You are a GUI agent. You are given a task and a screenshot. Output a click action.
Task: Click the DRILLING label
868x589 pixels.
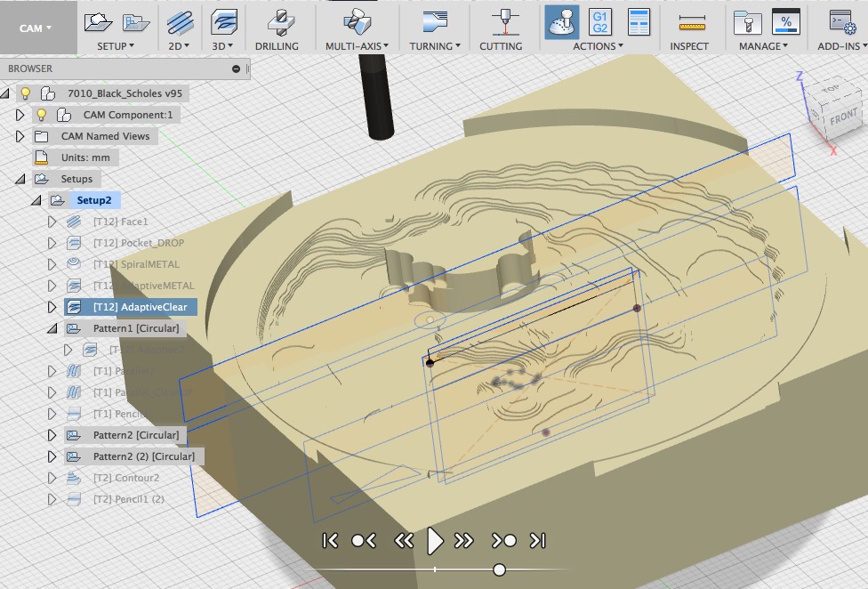pyautogui.click(x=277, y=46)
